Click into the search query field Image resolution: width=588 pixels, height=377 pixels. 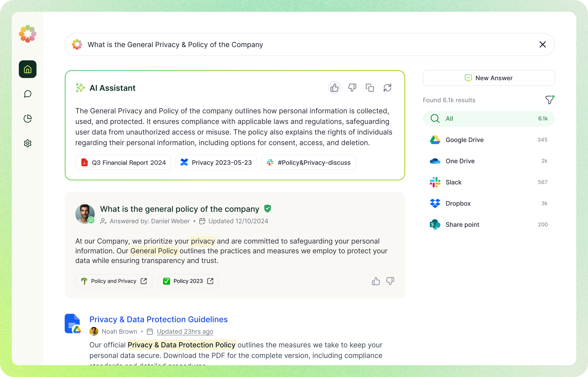pyautogui.click(x=269, y=45)
